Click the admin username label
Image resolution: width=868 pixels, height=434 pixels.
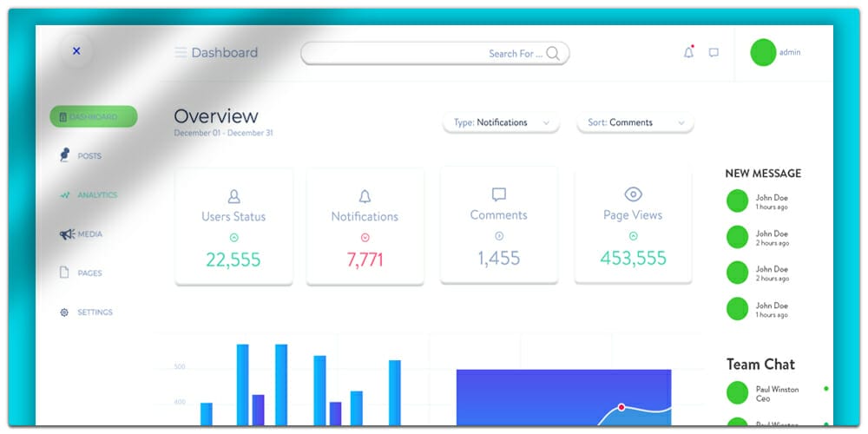790,52
